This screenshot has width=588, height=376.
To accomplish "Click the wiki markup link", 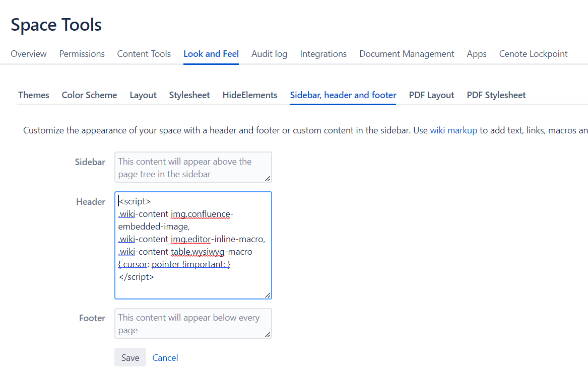I will 453,130.
